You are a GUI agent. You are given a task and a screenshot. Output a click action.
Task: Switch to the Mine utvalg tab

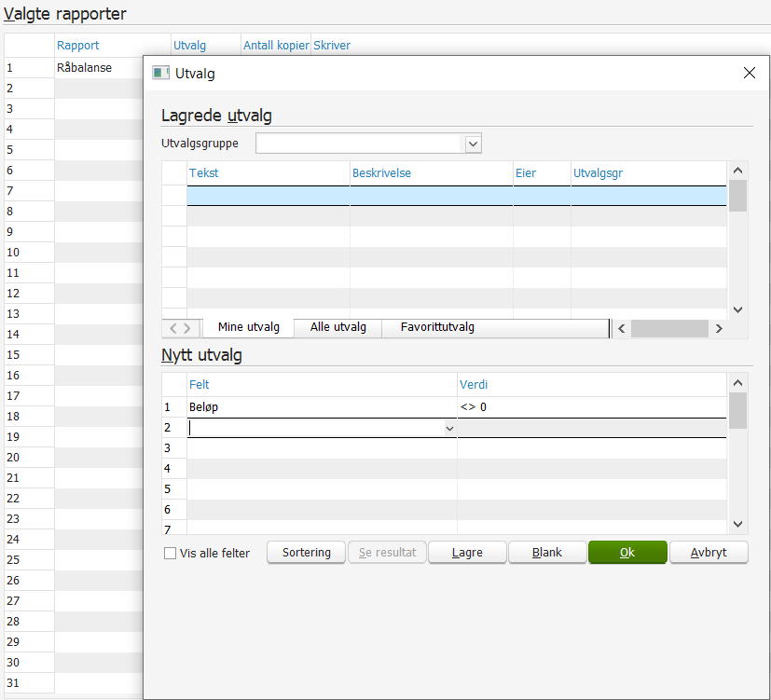click(x=248, y=327)
